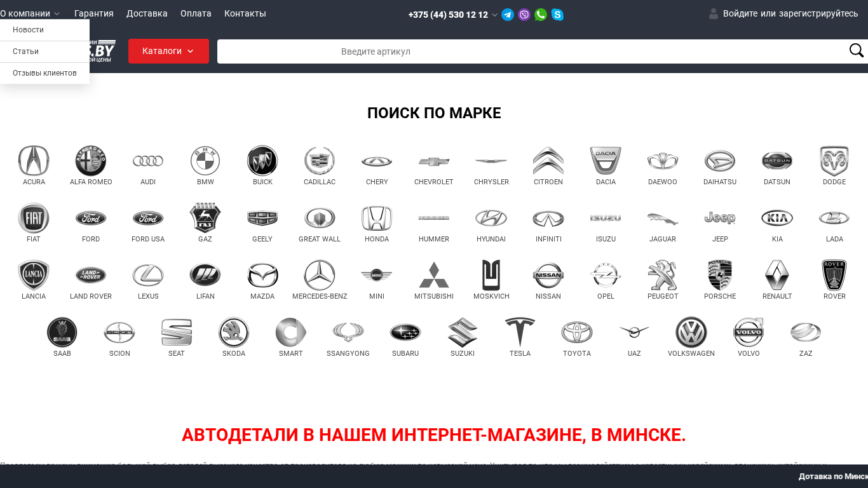Choose the Volvo brand logo
Image resolution: width=868 pixels, height=488 pixels.
pyautogui.click(x=749, y=332)
